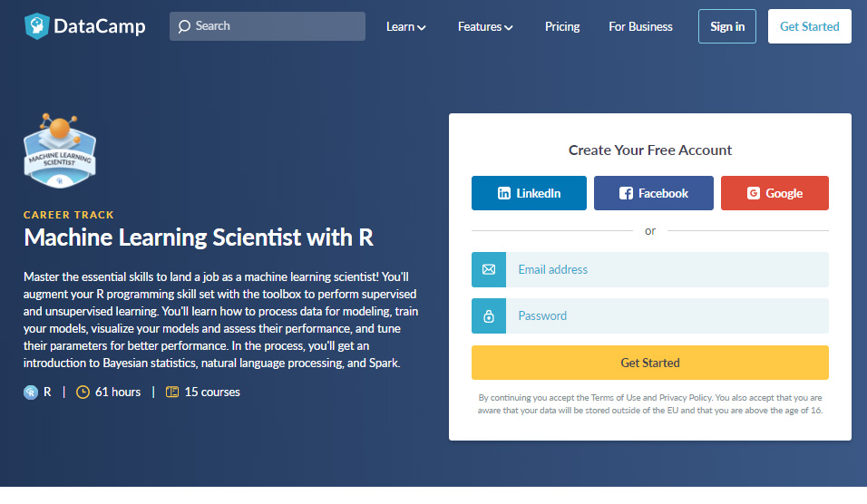This screenshot has width=867, height=504.
Task: Sign up with LinkedIn
Action: [529, 193]
